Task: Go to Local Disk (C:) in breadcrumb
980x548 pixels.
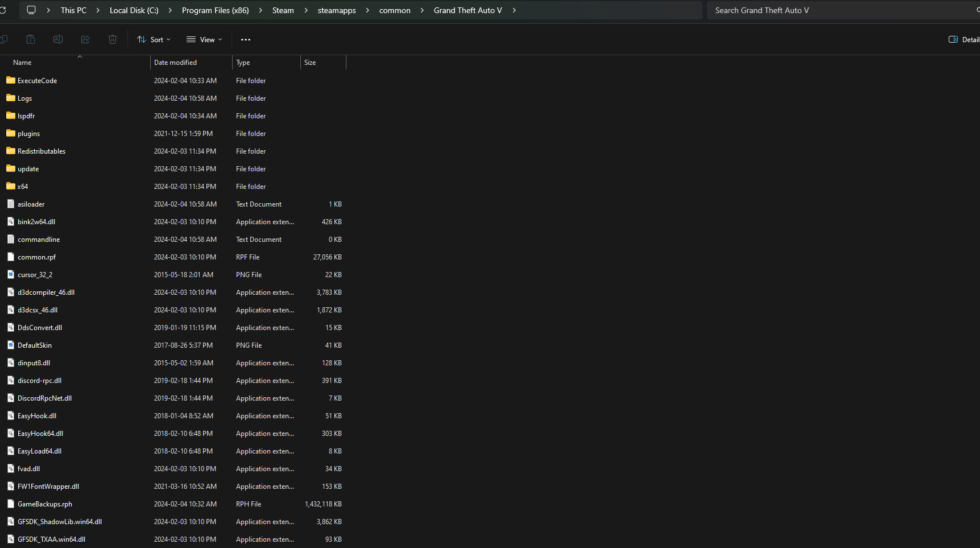Action: pyautogui.click(x=134, y=10)
